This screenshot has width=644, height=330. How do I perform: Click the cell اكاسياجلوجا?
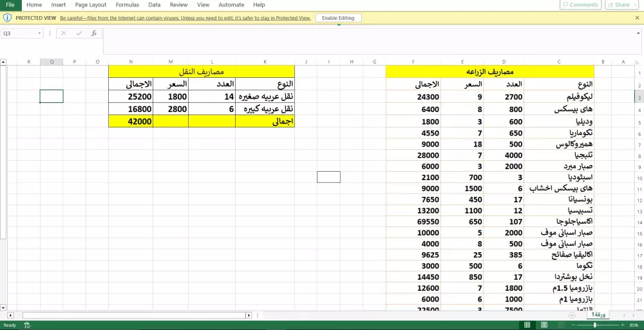559,222
